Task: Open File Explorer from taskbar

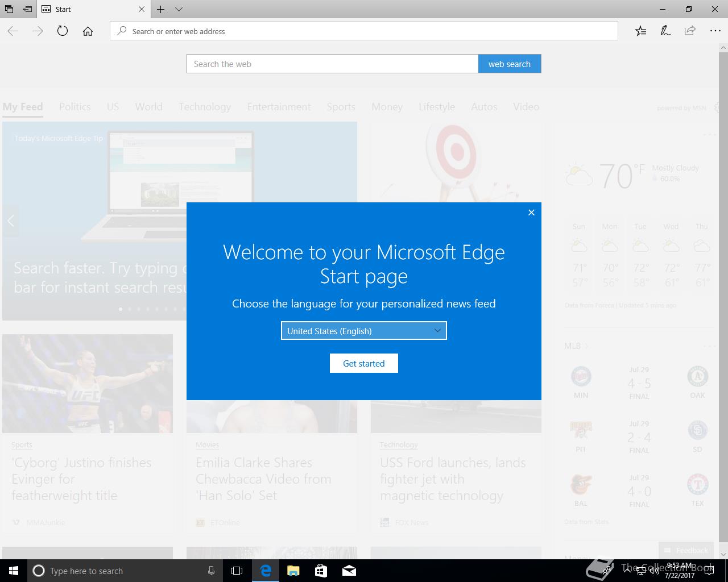Action: (293, 571)
